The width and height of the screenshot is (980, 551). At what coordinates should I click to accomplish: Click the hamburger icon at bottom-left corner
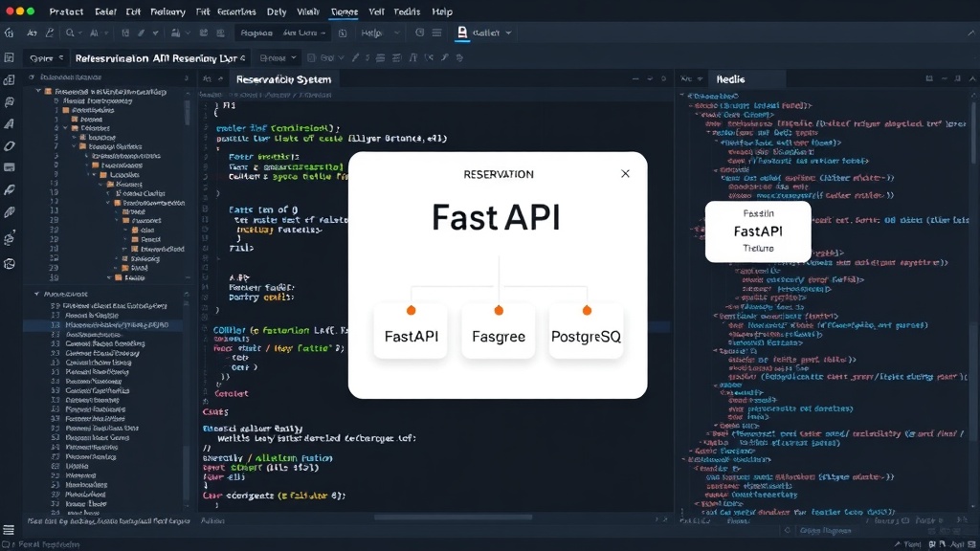pos(8,530)
